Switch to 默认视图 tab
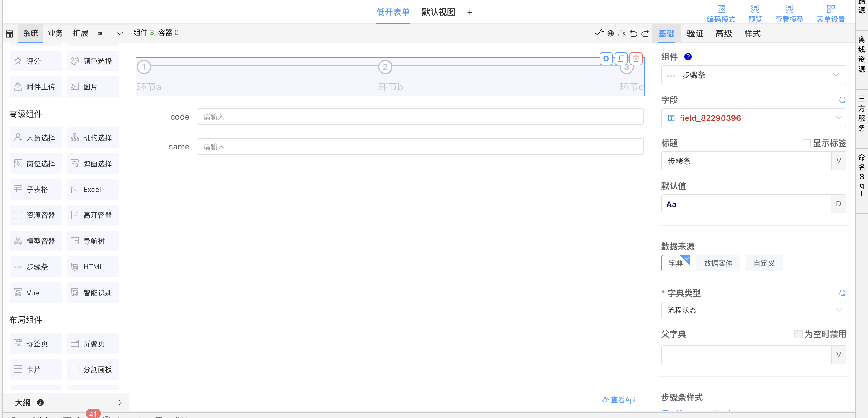This screenshot has height=418, width=868. tap(438, 12)
